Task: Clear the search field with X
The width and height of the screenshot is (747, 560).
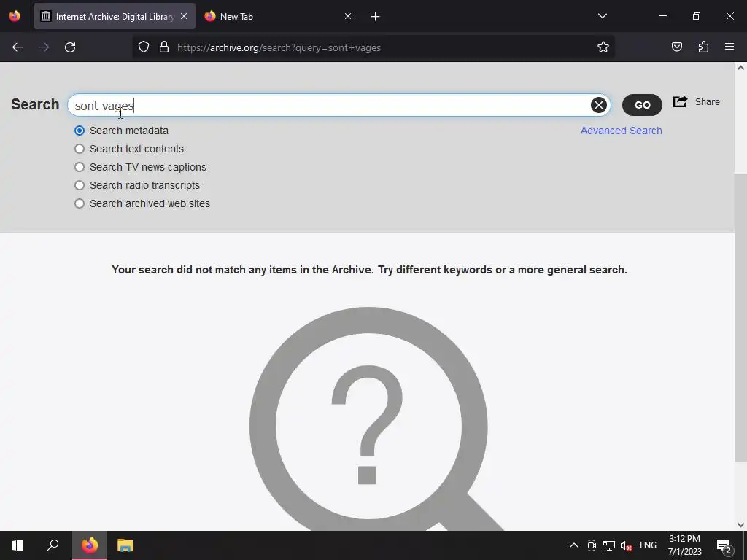Action: point(599,105)
